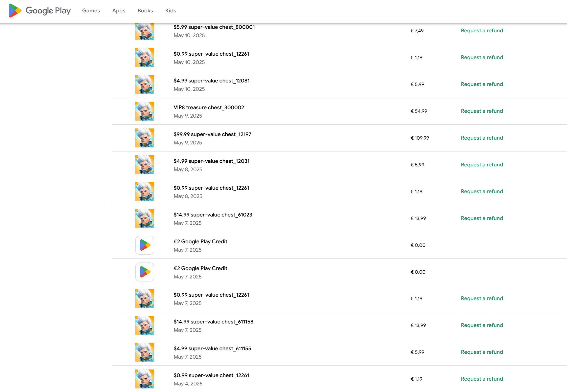
Task: Click the first €2 Google Play Credit icon
Action: [145, 245]
